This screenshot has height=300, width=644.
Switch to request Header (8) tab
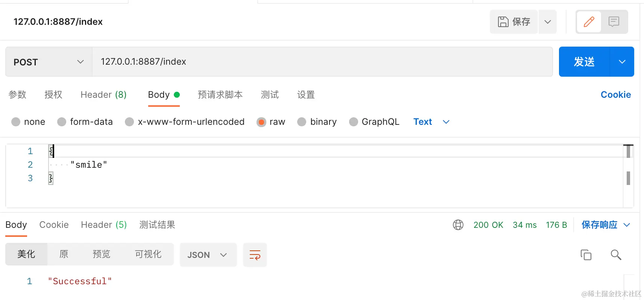pyautogui.click(x=103, y=95)
